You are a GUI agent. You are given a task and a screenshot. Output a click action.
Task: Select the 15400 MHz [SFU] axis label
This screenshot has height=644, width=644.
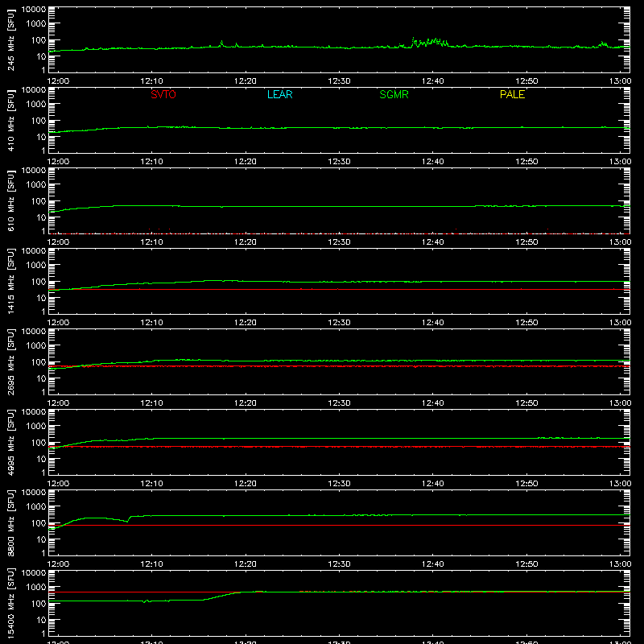(x=10, y=603)
